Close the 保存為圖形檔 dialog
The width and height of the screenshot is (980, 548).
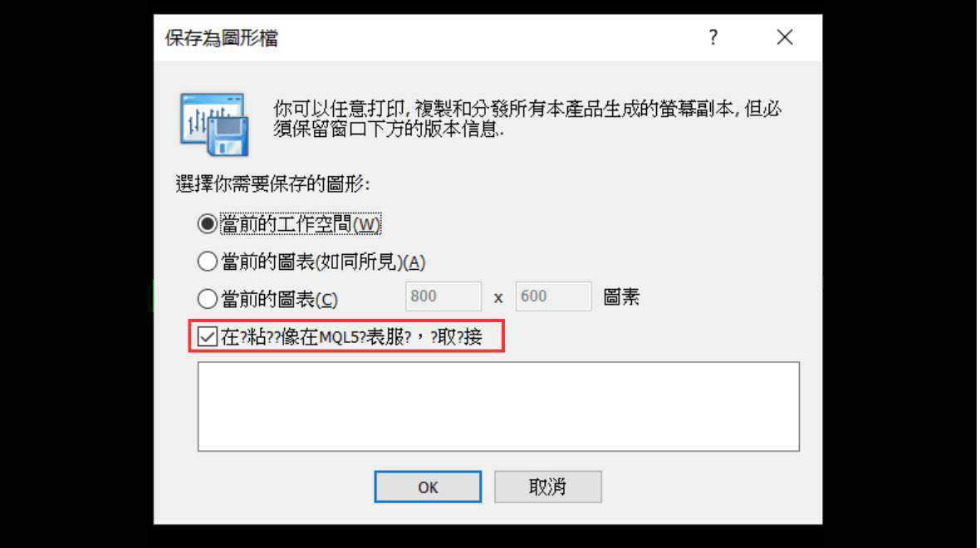pos(785,37)
